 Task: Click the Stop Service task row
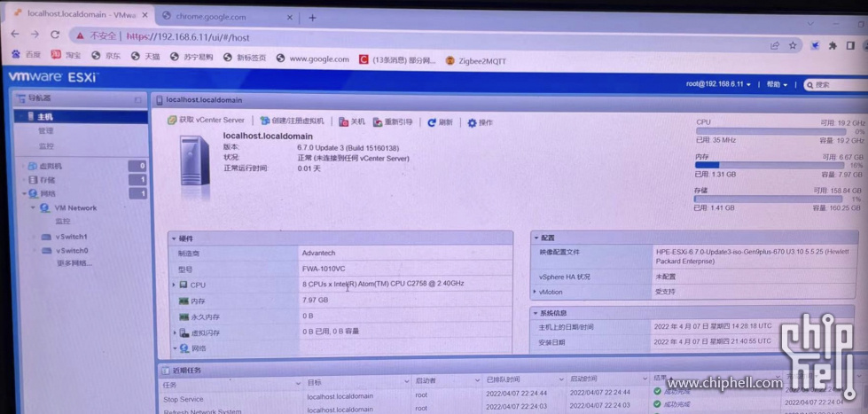coord(512,395)
